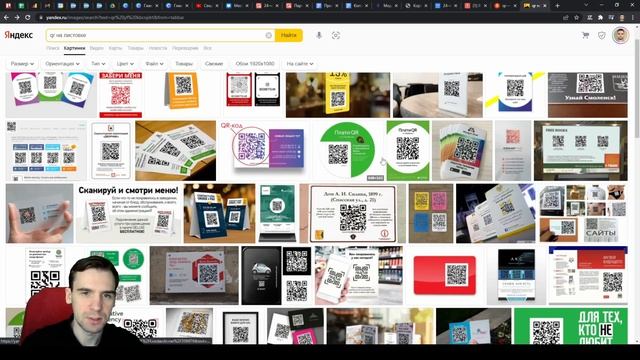Bookmark this page with the star icon
The width and height of the screenshot is (640, 360).
(576, 18)
